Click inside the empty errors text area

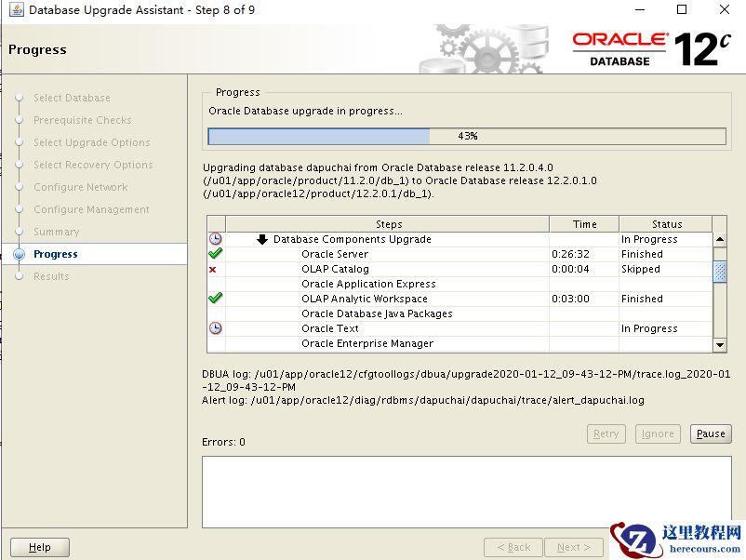pos(467,492)
